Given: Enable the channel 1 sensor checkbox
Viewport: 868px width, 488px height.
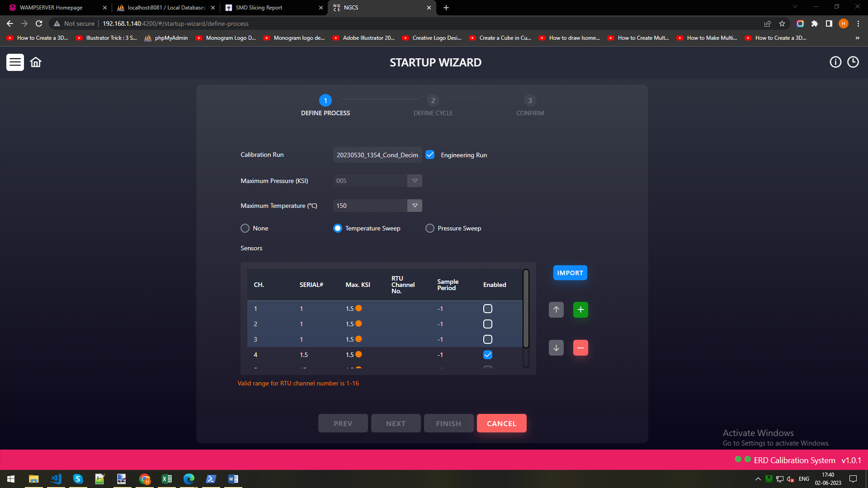Looking at the screenshot, I should [x=487, y=309].
